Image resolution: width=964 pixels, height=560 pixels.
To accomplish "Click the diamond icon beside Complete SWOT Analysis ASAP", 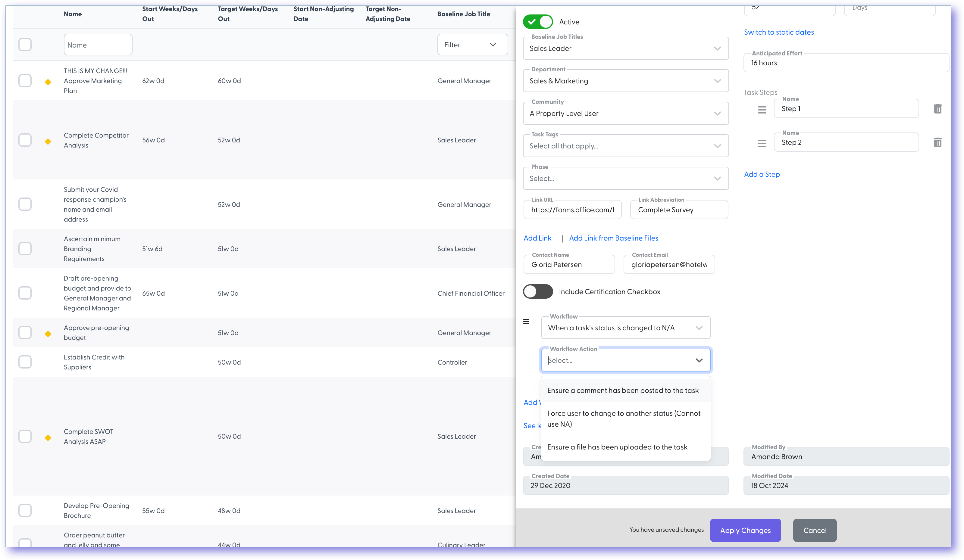I will coord(48,437).
